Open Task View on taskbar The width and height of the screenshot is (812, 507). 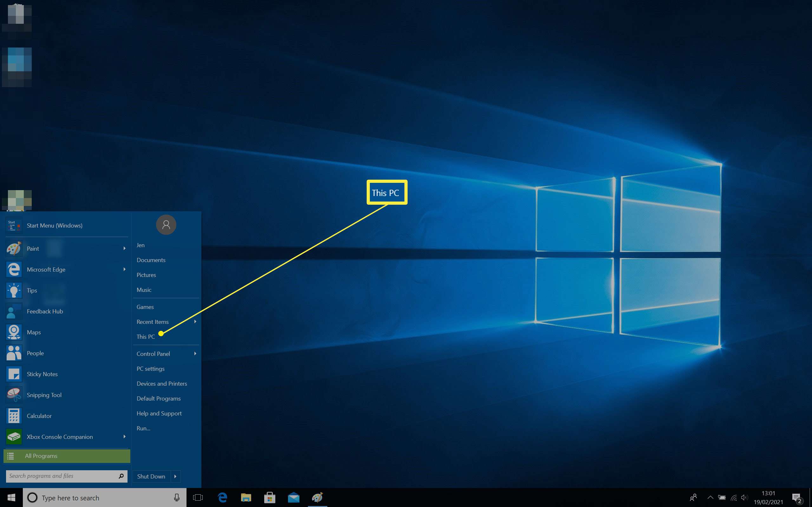point(197,498)
